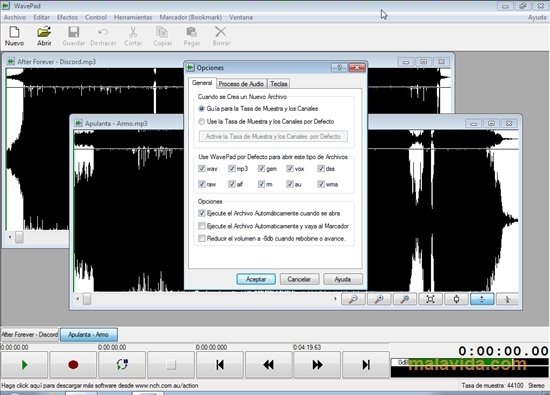The width and height of the screenshot is (550, 395).
Task: Jump to end with skip-forward button
Action: (x=366, y=365)
